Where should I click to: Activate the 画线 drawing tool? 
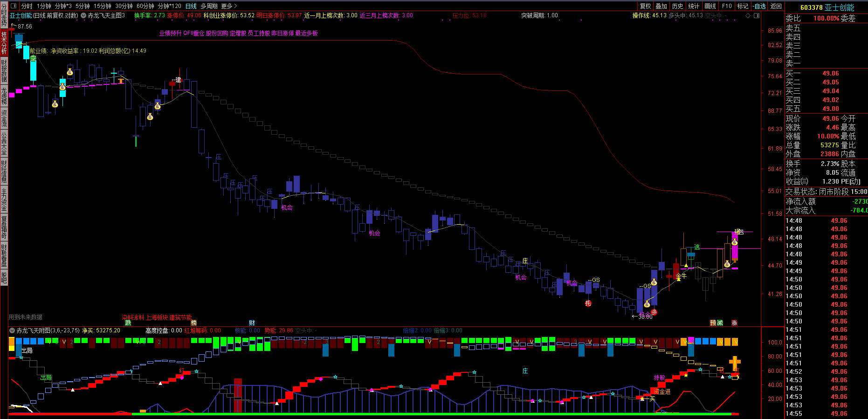click(x=710, y=6)
